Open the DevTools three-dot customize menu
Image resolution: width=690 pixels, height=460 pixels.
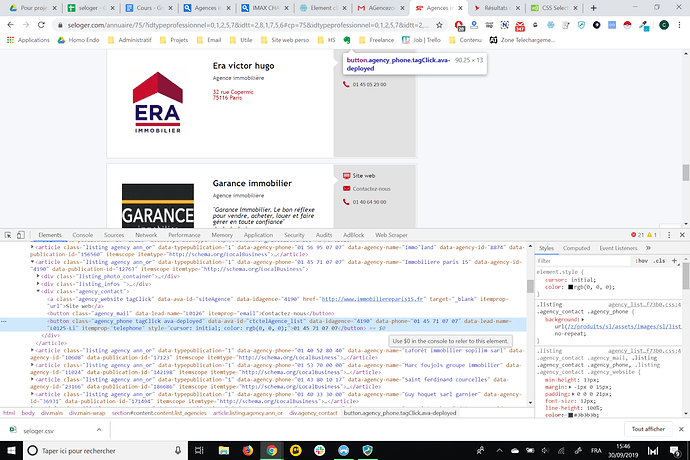coord(669,235)
